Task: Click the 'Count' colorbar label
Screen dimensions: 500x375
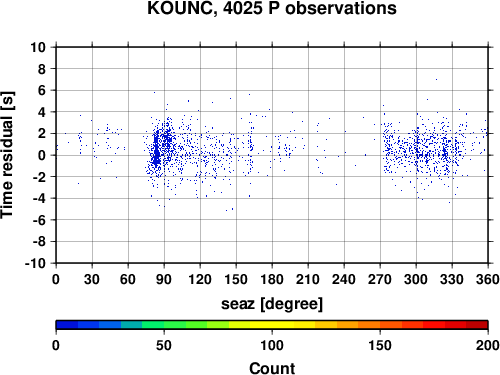Action: coord(272,368)
